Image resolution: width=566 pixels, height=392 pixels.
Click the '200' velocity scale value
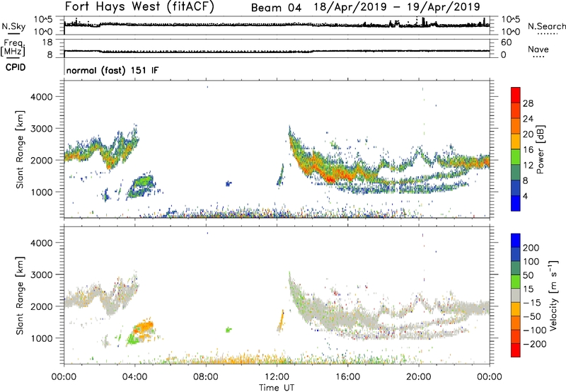[531, 248]
